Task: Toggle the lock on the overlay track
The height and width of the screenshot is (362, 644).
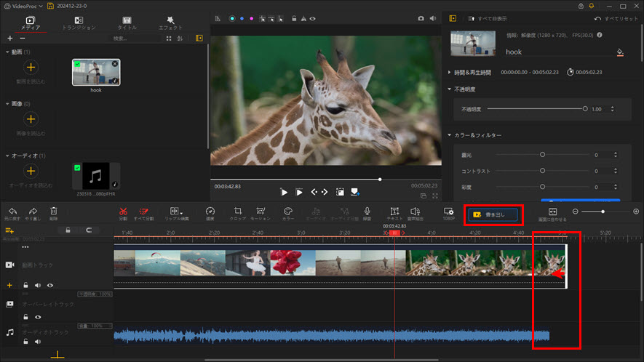Action: (25, 317)
